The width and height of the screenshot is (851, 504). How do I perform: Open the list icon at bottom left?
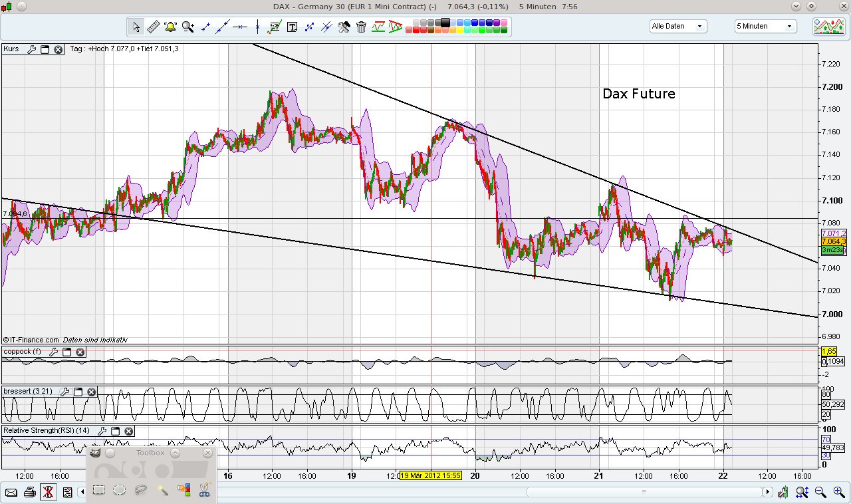coord(67,492)
